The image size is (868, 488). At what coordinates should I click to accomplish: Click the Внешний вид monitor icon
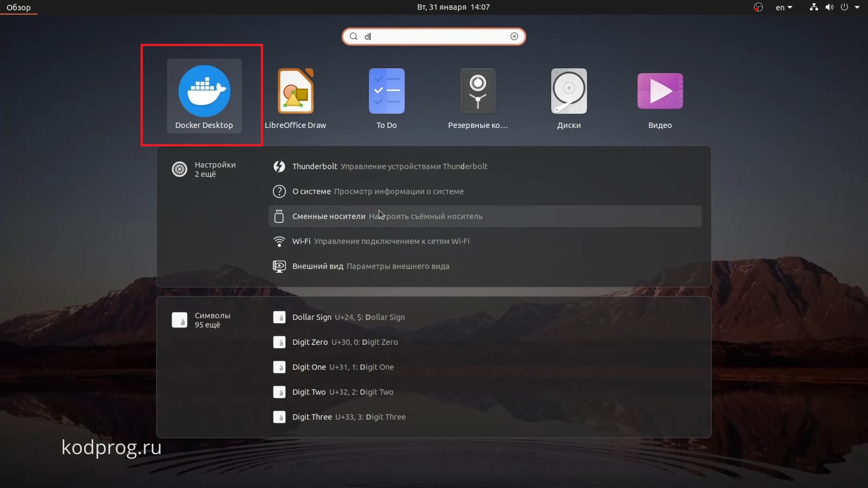coord(279,266)
